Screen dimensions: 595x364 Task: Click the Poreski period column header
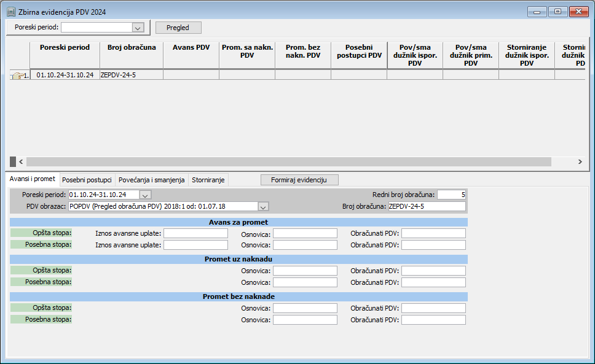(x=65, y=55)
